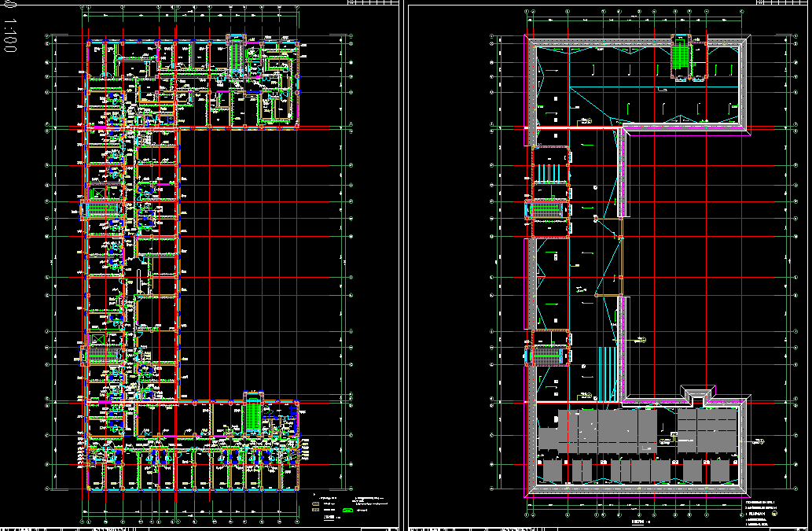Select the south-wing staircase in left plan
Screen dimensions: 812x531
click(253, 415)
